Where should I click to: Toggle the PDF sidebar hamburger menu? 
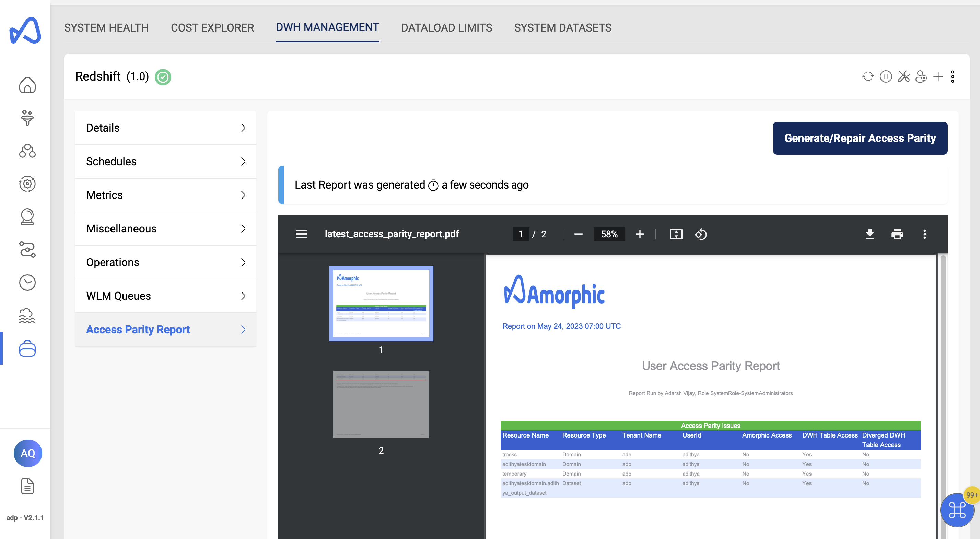(x=301, y=234)
